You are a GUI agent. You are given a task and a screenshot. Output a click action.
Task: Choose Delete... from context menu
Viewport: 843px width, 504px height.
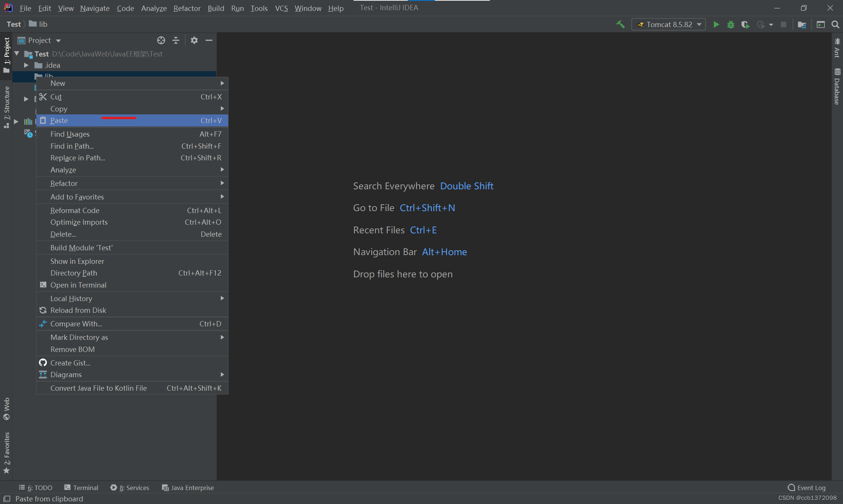[x=132, y=234]
